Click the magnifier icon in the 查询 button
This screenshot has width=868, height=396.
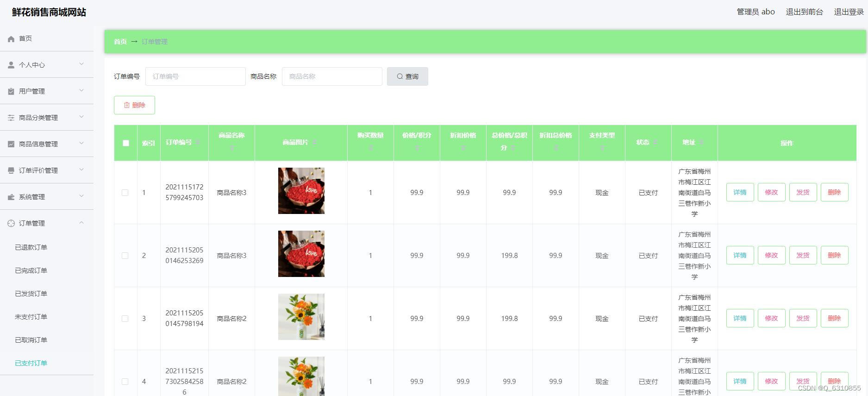click(x=400, y=76)
